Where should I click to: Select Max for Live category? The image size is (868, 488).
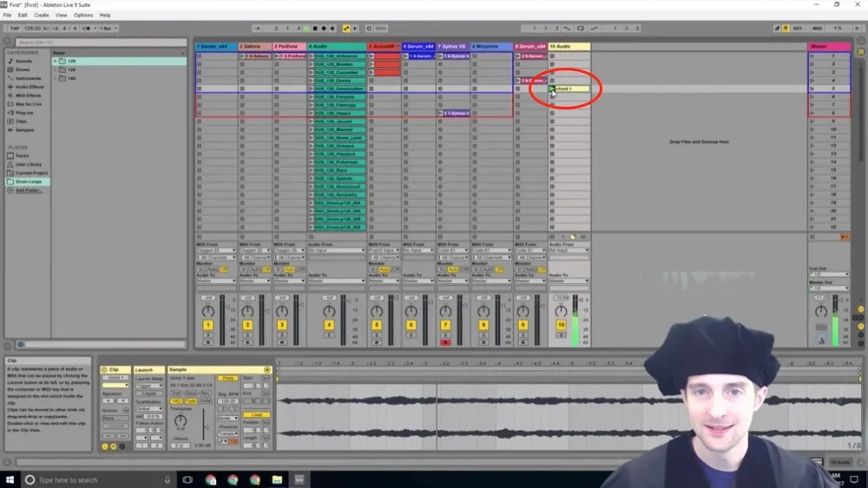(x=28, y=104)
